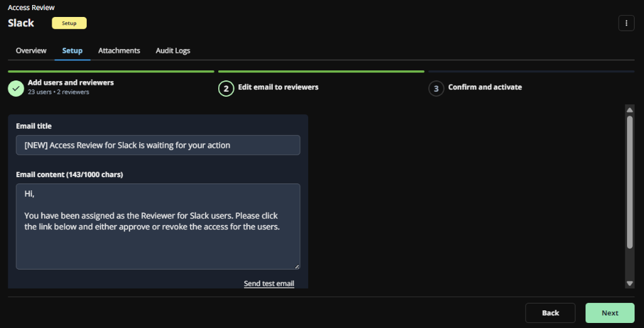This screenshot has width=644, height=328.
Task: Open the Audit Logs tab
Action: [x=173, y=50]
